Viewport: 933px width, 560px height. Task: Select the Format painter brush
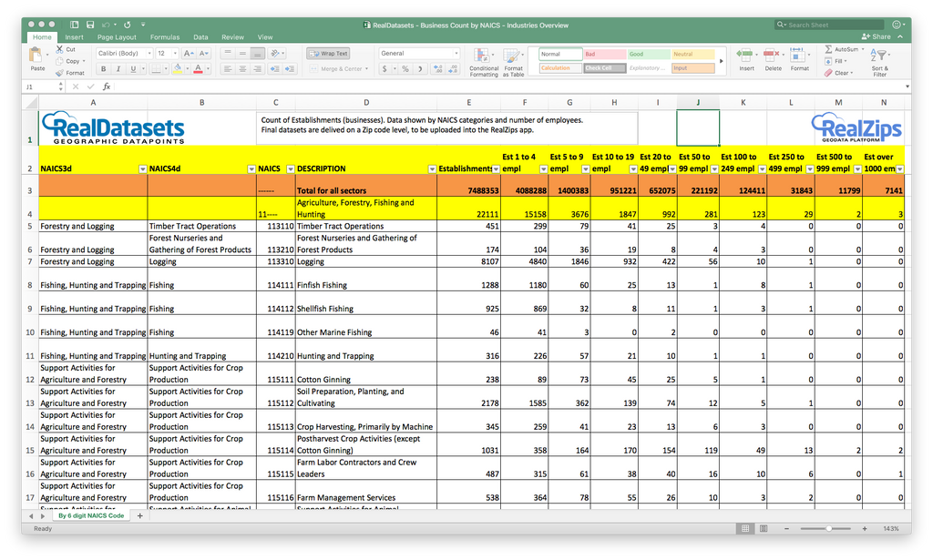click(60, 73)
